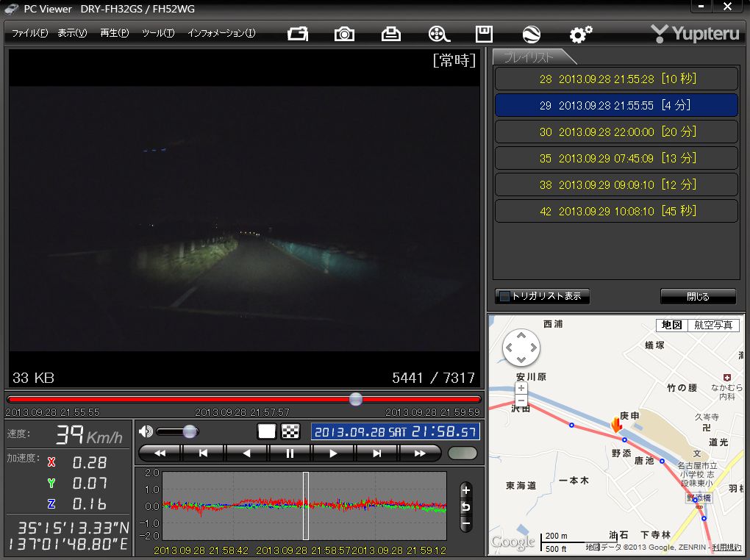Click the Y acceleration value 0.07
Image resolution: width=750 pixels, height=560 pixels.
point(90,483)
